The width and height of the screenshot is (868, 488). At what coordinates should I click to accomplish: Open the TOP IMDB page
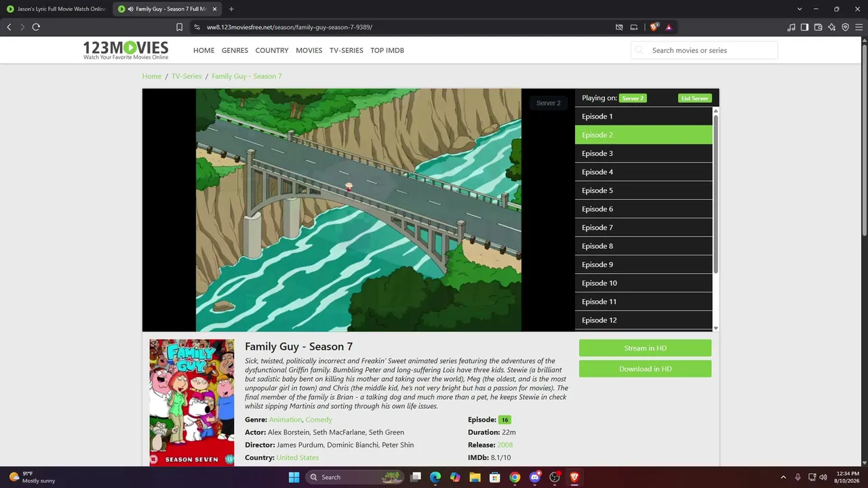387,50
